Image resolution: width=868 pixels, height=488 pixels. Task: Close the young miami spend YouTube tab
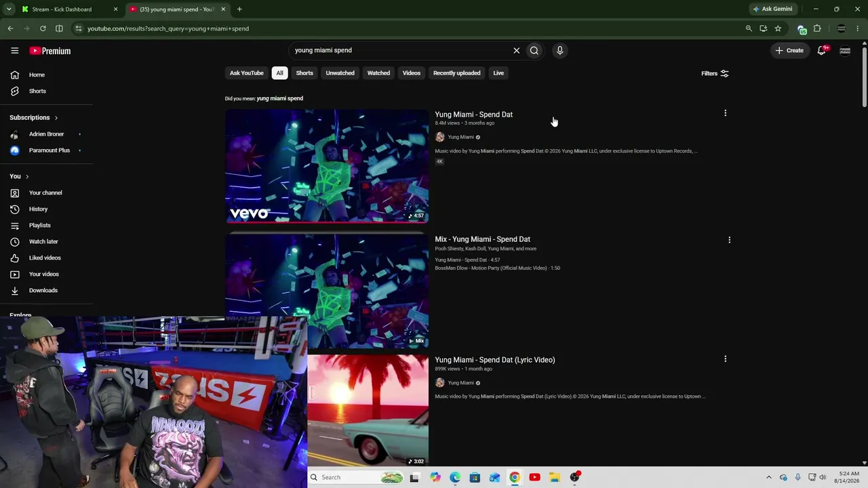click(223, 9)
